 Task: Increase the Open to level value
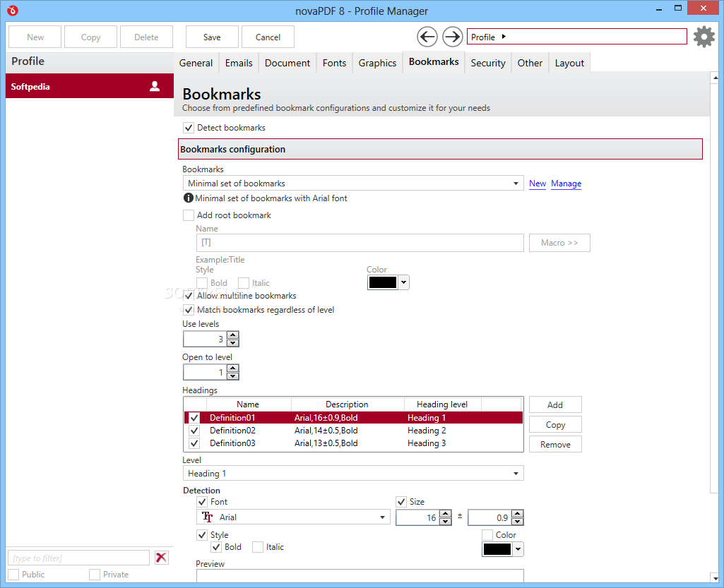point(233,368)
